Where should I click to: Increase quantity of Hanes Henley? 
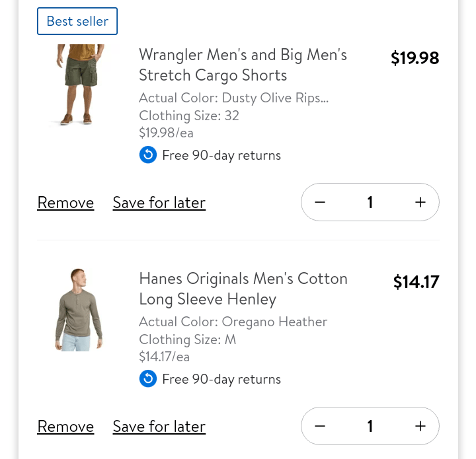click(x=420, y=426)
